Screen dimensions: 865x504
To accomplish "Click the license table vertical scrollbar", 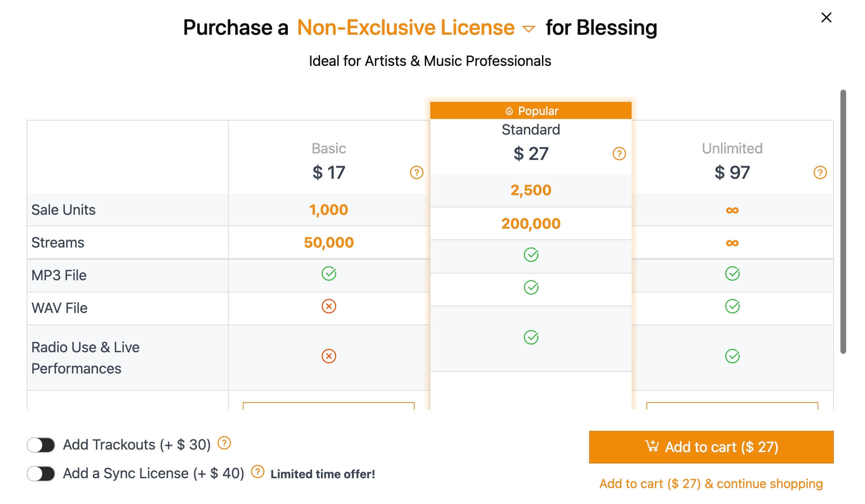I will [843, 221].
